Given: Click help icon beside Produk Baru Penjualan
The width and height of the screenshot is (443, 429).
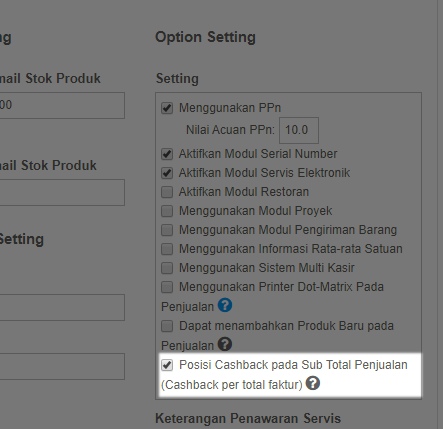Looking at the screenshot, I should tap(225, 344).
